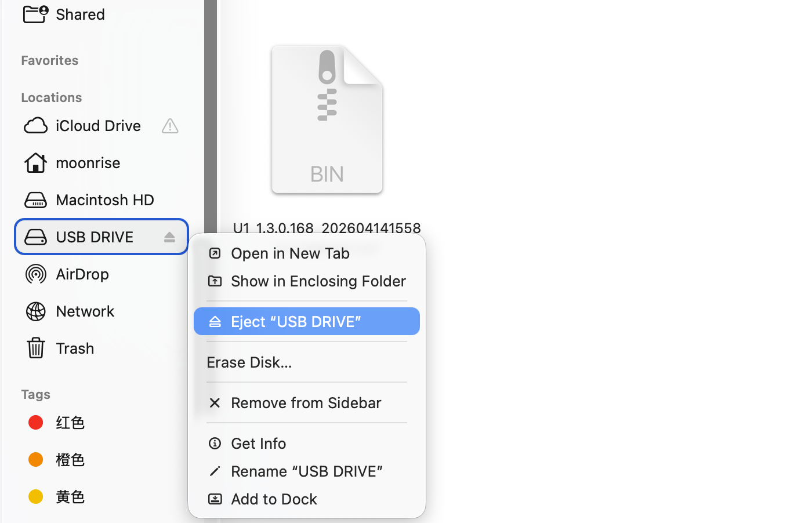The width and height of the screenshot is (812, 523).
Task: Click the red tag color dot
Action: coord(36,423)
